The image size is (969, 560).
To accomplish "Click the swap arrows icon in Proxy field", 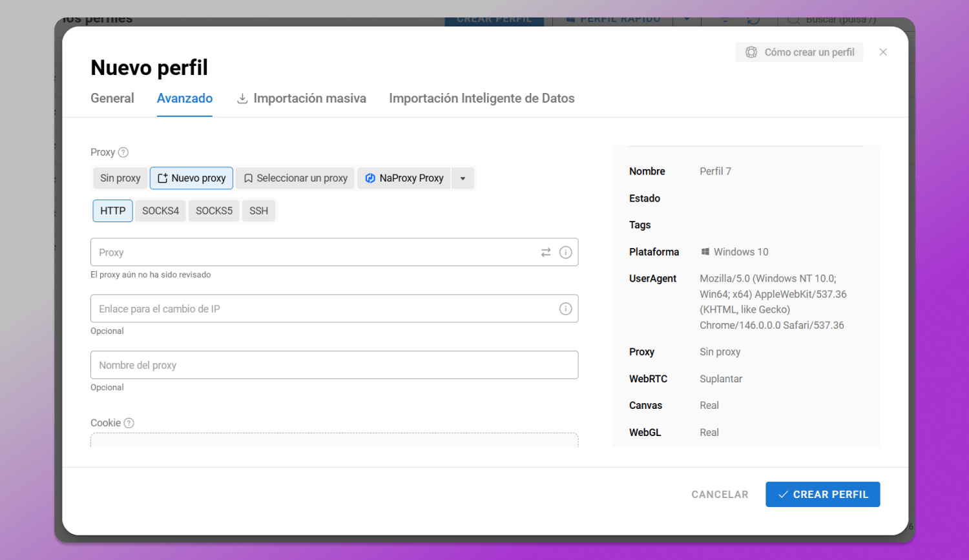I will click(546, 253).
